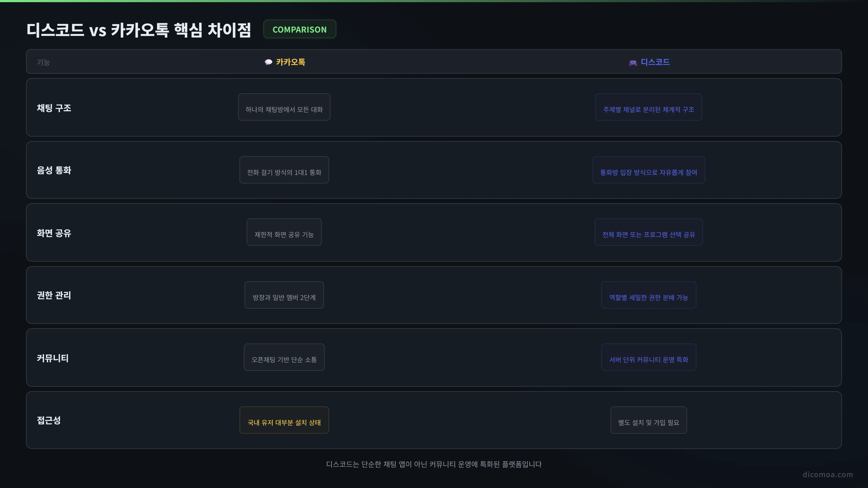This screenshot has height=488, width=868.
Task: Select the 음성 통화 row label
Action: click(54, 170)
